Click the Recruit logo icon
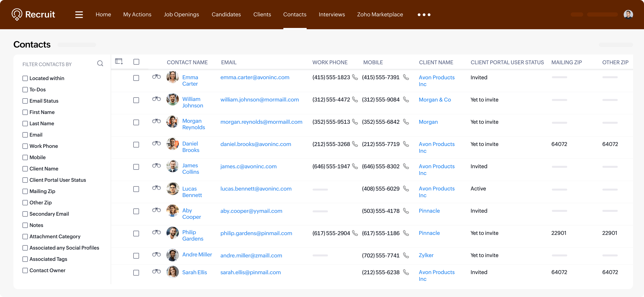This screenshot has height=297, width=644. [17, 15]
